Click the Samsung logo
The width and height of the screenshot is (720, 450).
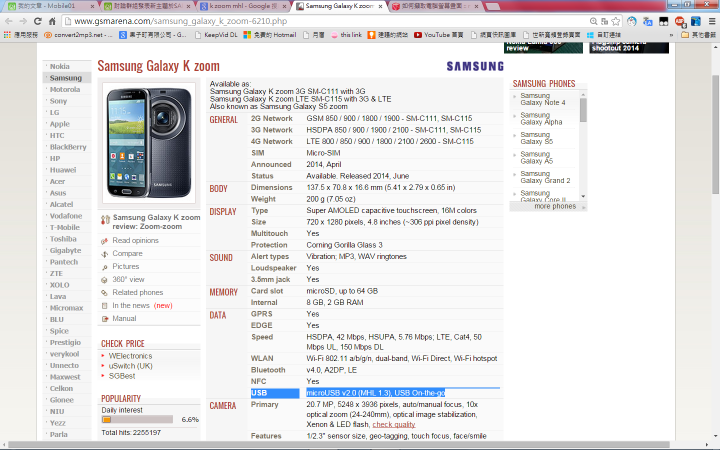[475, 67]
